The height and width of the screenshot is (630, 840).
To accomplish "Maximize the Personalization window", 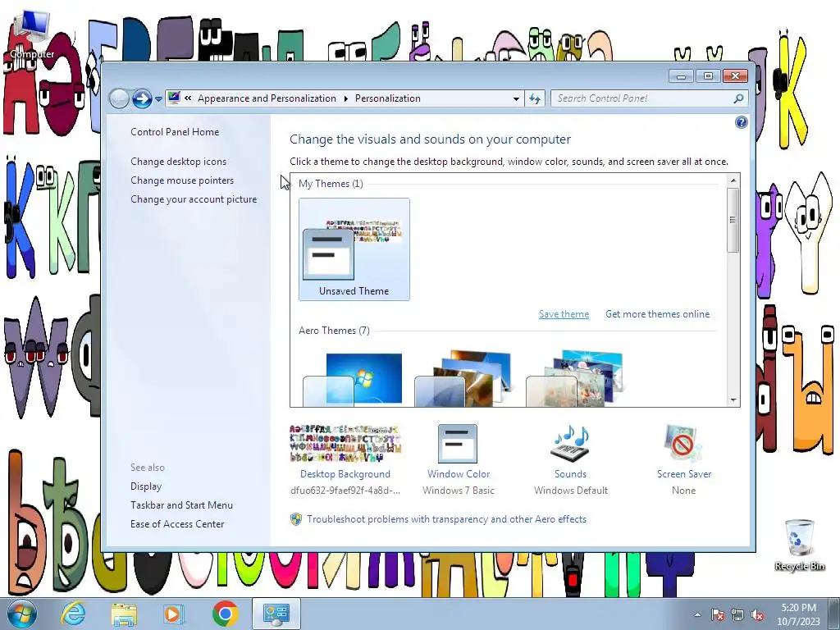I will tap(708, 76).
